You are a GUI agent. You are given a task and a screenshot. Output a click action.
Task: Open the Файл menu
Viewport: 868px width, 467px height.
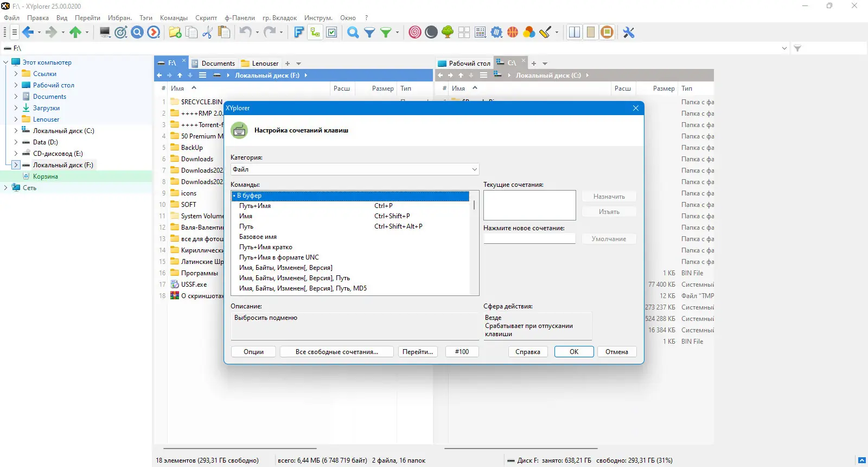[11, 18]
